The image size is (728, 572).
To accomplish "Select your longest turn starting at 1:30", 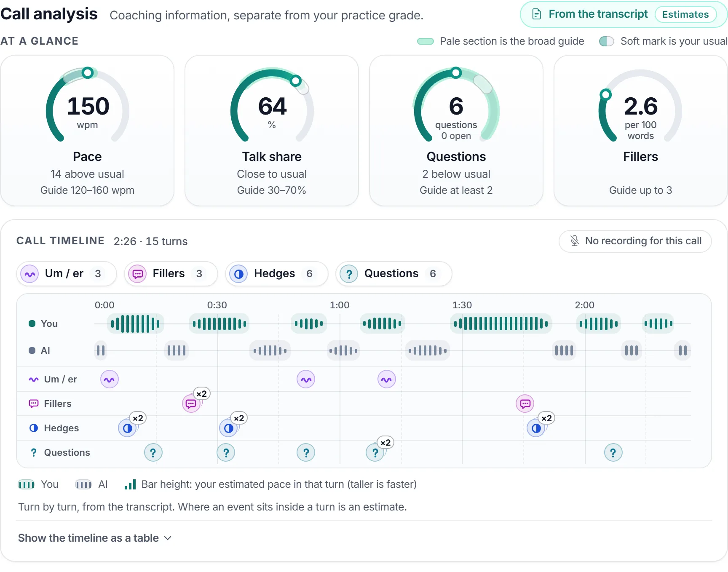I will (501, 324).
